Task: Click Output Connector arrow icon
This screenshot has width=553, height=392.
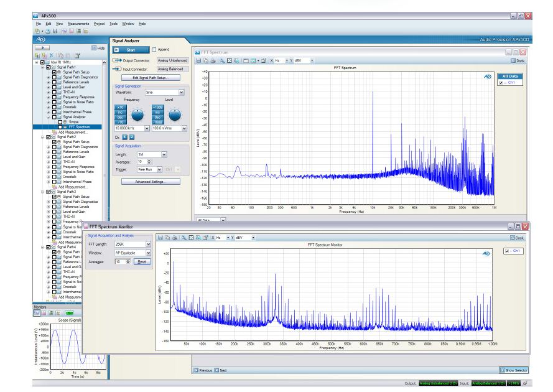Action: 117,60
